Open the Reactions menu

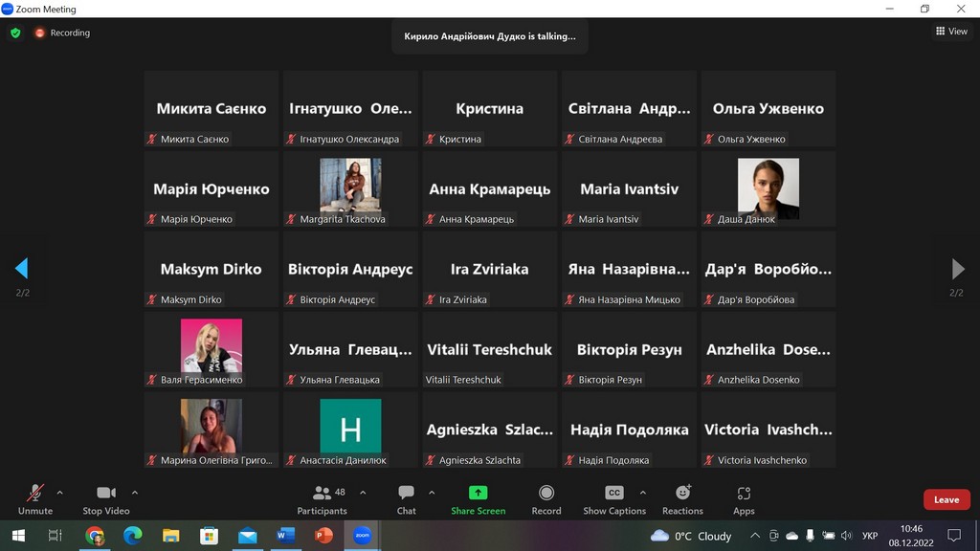(x=682, y=498)
